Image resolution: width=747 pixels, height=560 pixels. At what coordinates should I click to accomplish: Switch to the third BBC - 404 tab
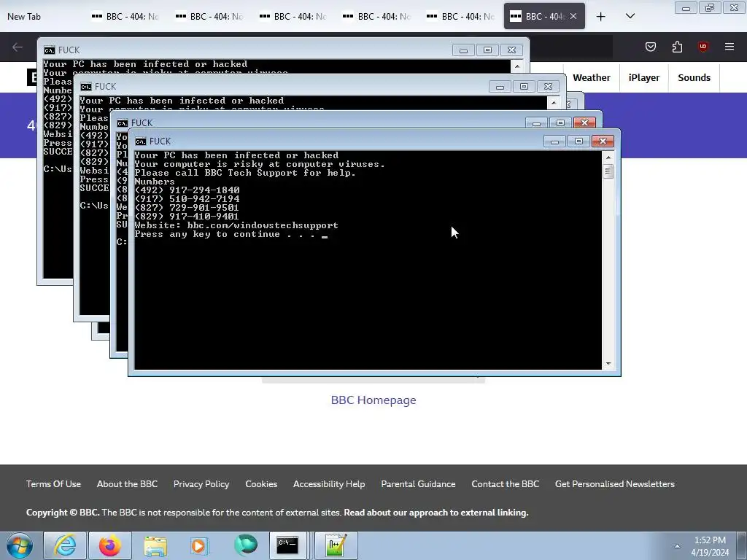click(293, 17)
